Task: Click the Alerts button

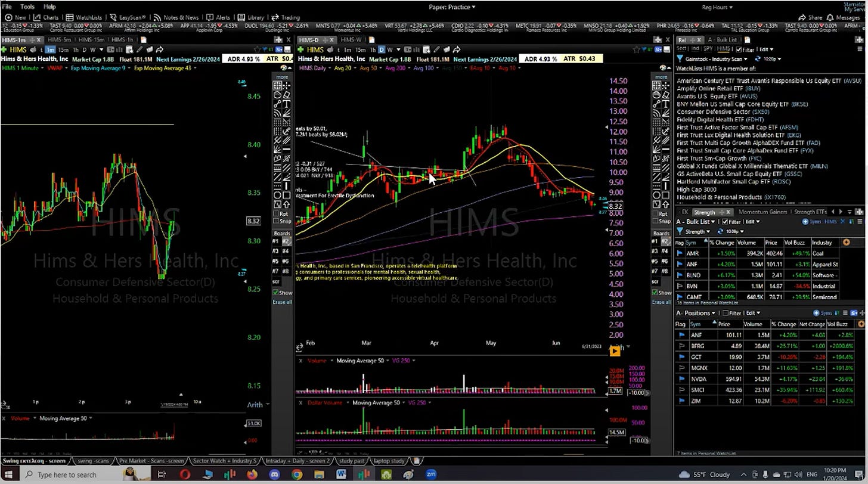Action: [218, 17]
